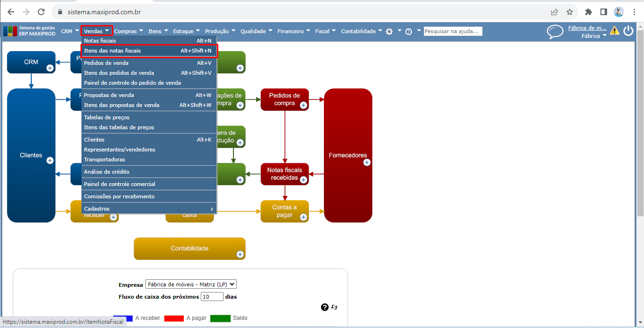
Task: Click the Contas a pagar block
Action: 285,211
